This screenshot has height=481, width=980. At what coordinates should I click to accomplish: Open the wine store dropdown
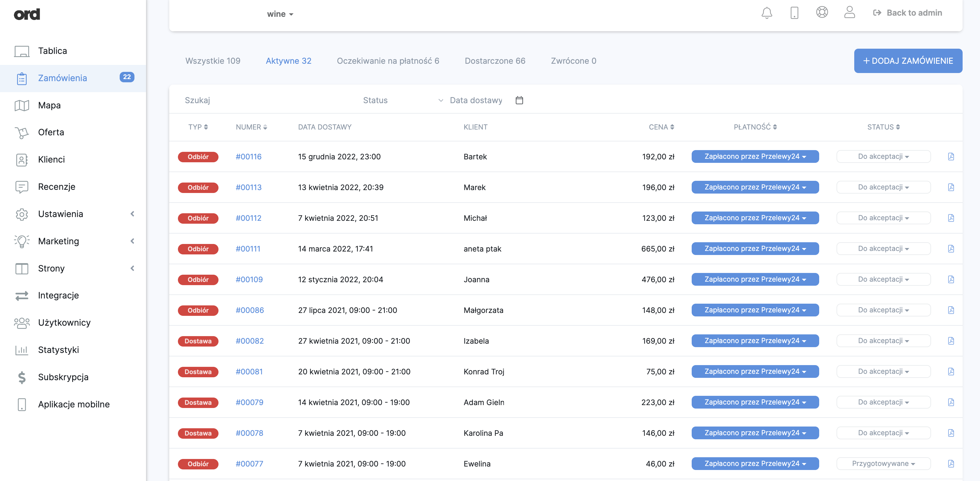point(280,14)
